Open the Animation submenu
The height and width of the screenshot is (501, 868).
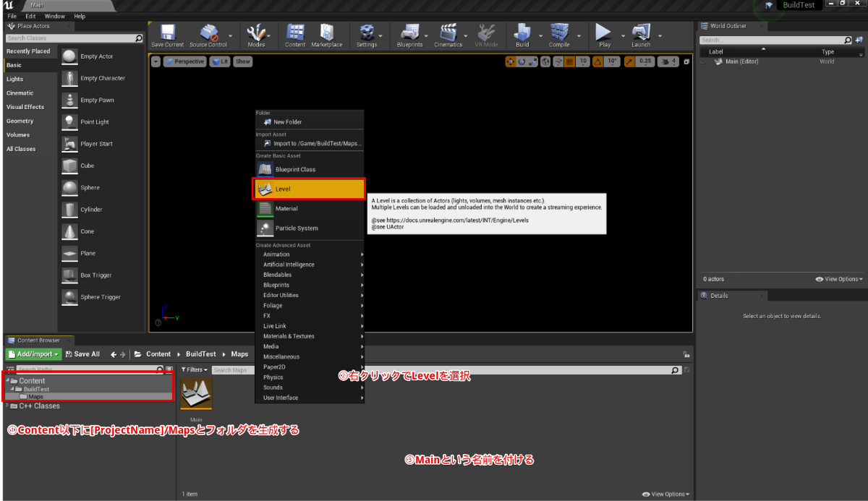click(x=309, y=254)
